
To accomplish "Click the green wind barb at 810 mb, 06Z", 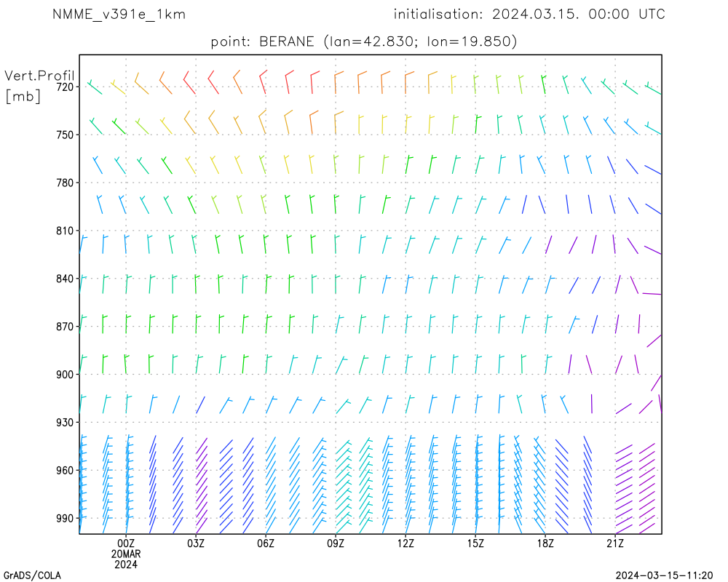I will tap(266, 244).
